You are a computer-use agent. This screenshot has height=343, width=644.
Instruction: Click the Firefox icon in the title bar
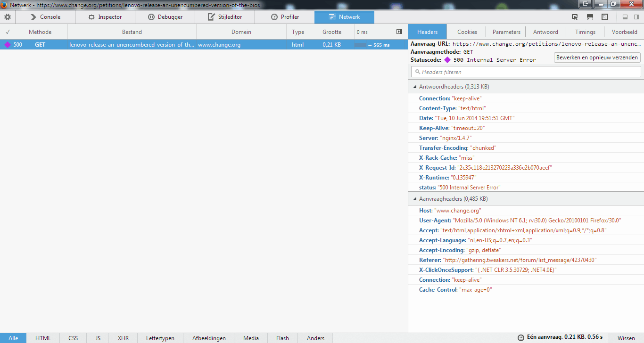click(4, 5)
